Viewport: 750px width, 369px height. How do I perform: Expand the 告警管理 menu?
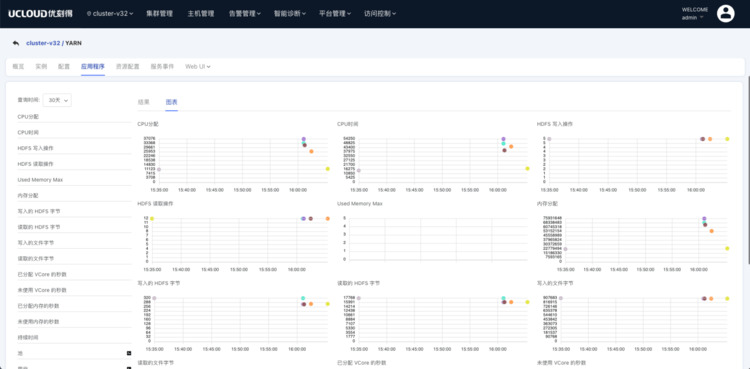tap(245, 13)
